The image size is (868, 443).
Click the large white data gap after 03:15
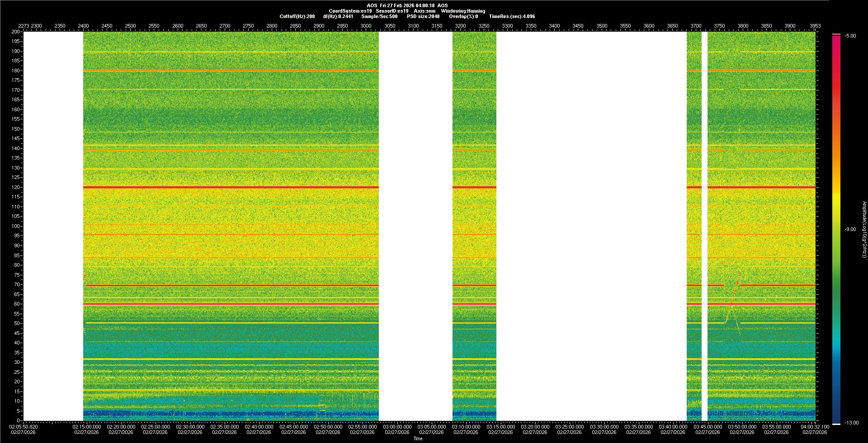point(591,226)
